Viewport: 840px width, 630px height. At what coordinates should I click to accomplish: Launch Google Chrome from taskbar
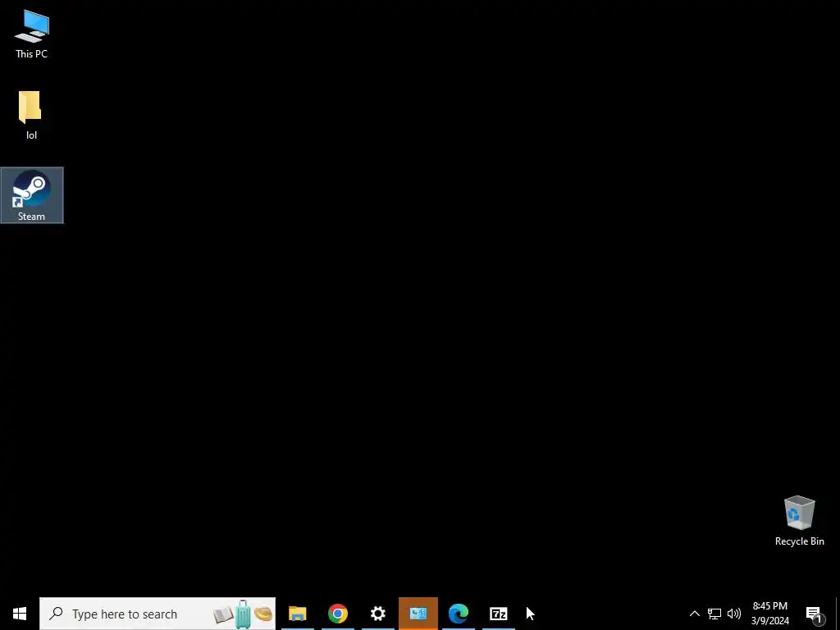(337, 614)
